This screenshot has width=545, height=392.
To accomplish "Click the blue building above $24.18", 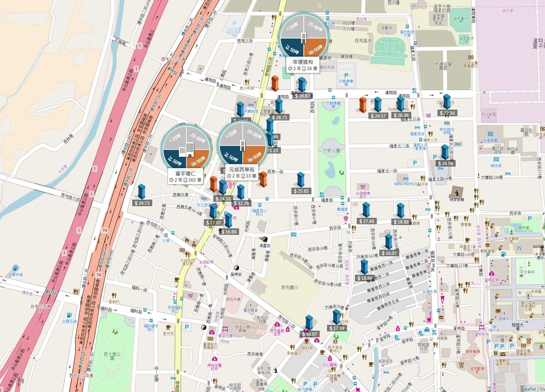I will pos(223,187).
